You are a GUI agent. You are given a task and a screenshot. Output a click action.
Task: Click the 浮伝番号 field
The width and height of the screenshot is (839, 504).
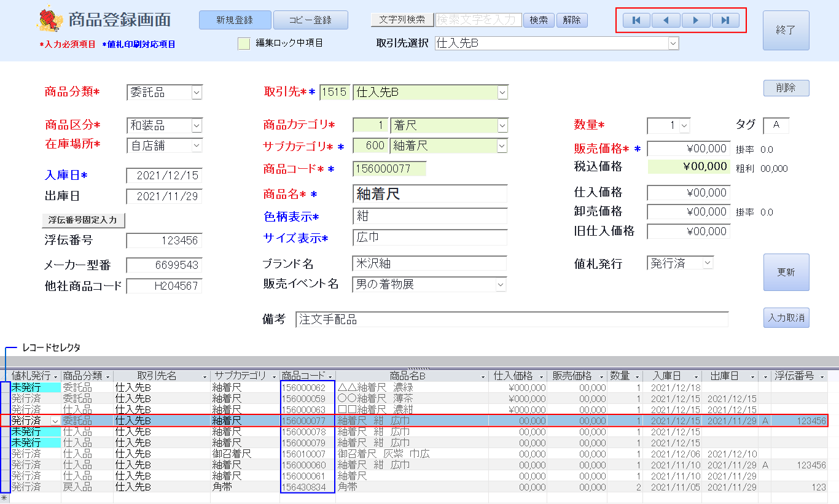(164, 241)
